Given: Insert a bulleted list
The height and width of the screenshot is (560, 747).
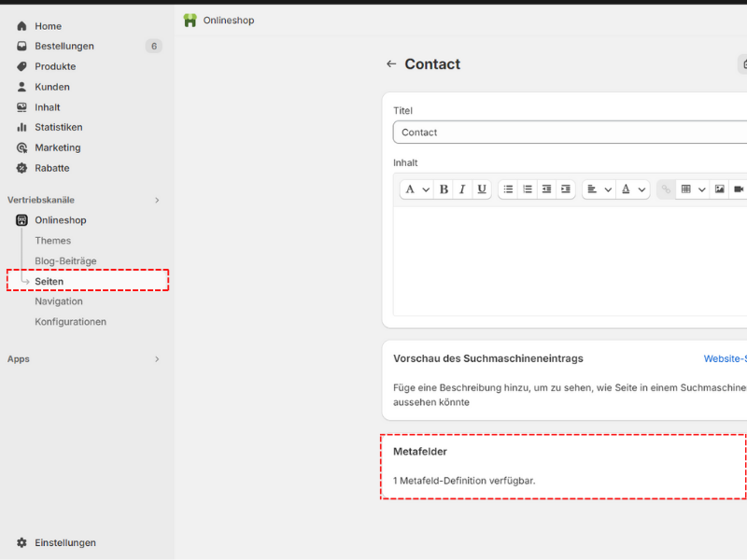Looking at the screenshot, I should [508, 189].
